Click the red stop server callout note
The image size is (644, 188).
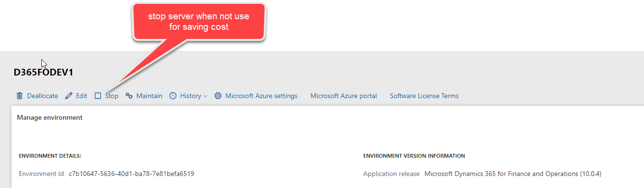click(x=198, y=22)
